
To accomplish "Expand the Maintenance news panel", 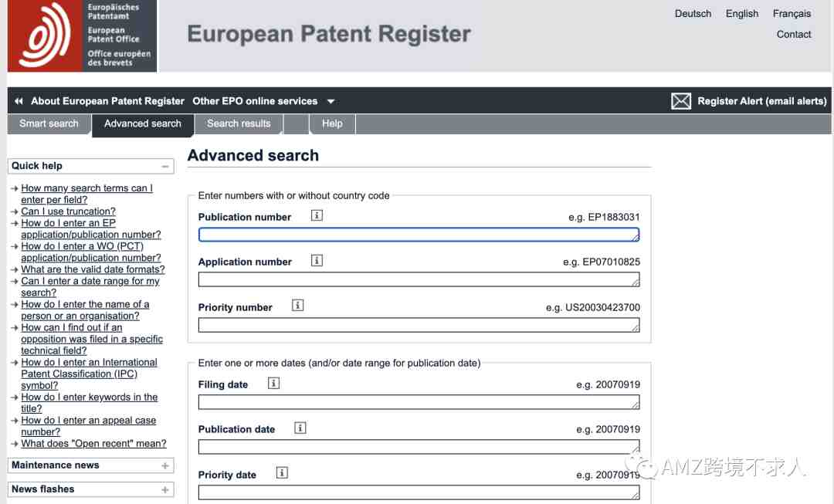I will pos(165,465).
